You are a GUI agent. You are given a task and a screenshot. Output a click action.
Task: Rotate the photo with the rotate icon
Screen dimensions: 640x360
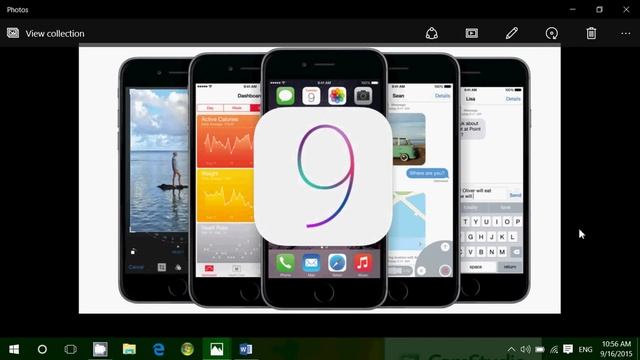[551, 33]
